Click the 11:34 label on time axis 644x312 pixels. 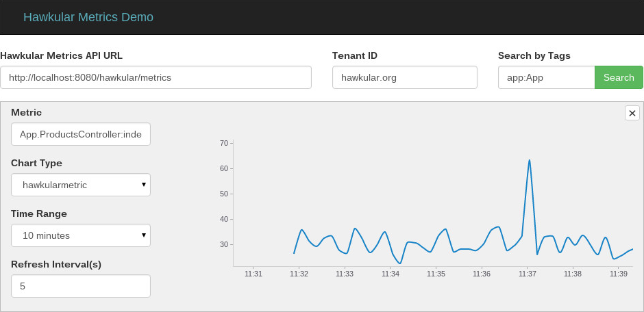coord(391,274)
